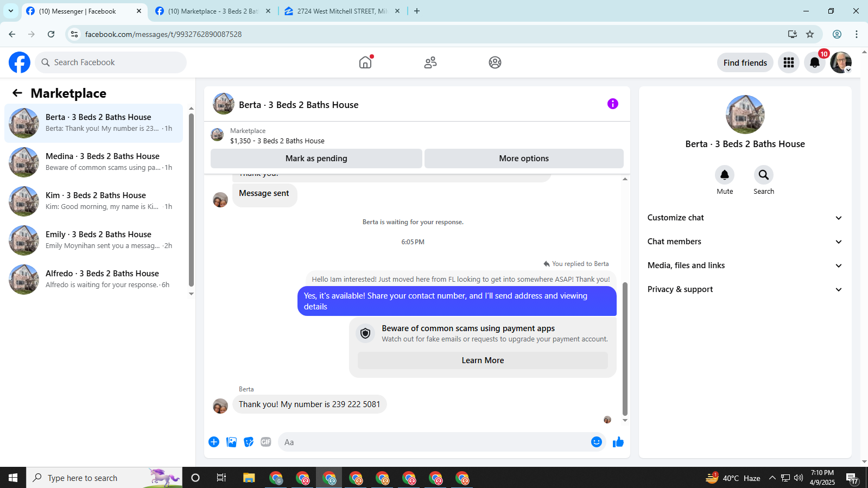Open the Groups icon in top navigation
The height and width of the screenshot is (488, 868).
point(495,62)
